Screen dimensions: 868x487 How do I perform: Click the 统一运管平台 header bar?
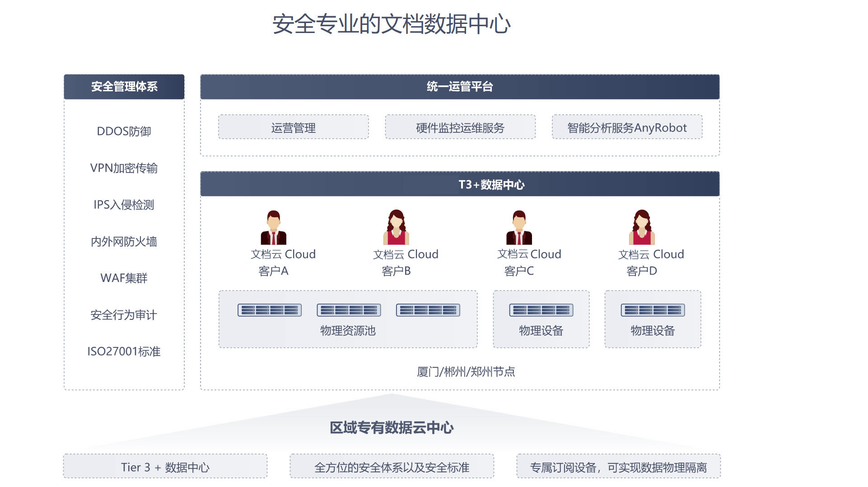tap(460, 87)
